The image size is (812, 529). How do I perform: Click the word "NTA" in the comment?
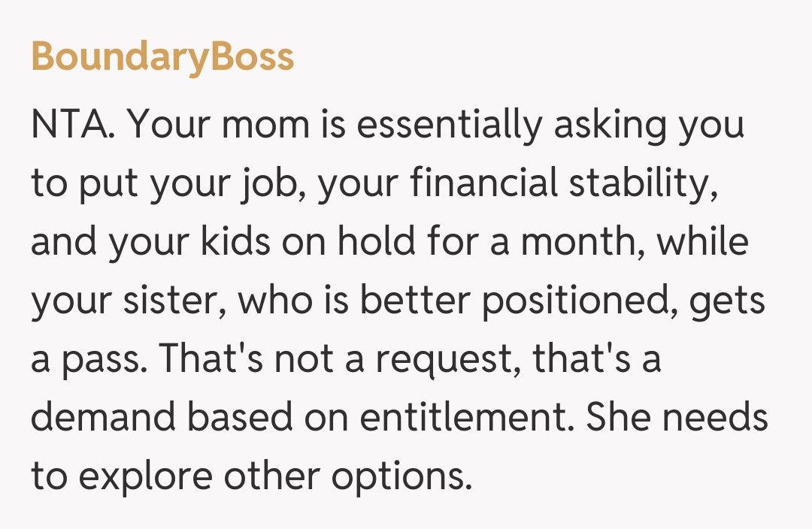click(71, 125)
